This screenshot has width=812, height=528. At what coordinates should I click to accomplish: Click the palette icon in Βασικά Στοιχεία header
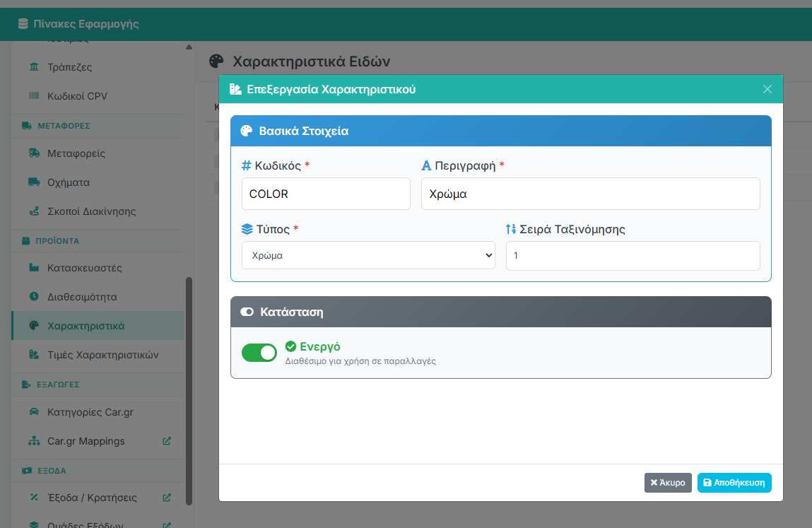click(247, 131)
